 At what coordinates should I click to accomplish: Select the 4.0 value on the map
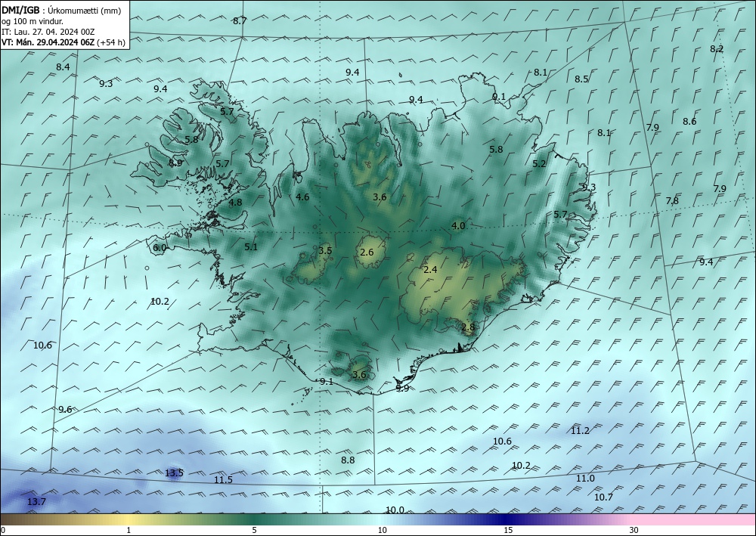click(x=458, y=225)
